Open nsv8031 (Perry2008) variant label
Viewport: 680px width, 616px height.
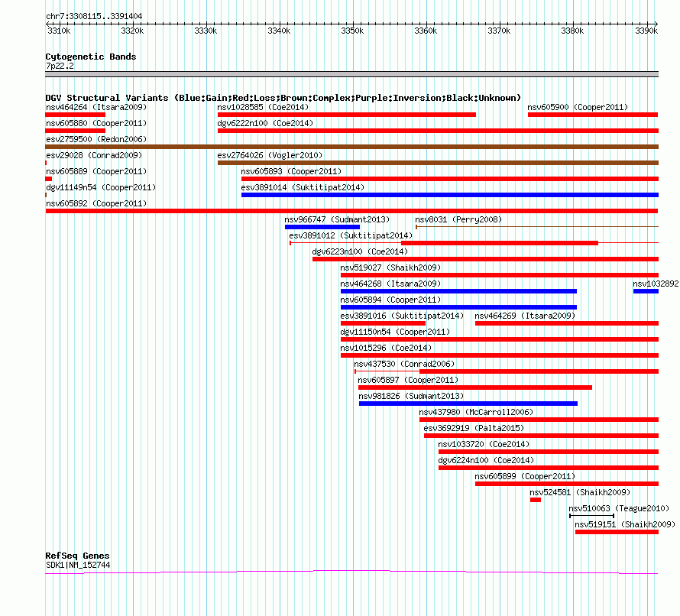458,219
